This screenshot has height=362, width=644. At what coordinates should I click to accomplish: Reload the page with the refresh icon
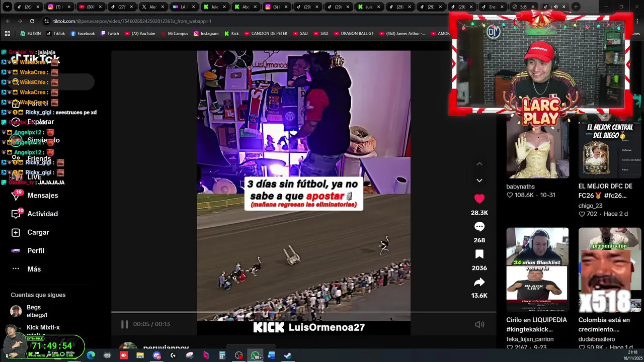click(x=32, y=21)
